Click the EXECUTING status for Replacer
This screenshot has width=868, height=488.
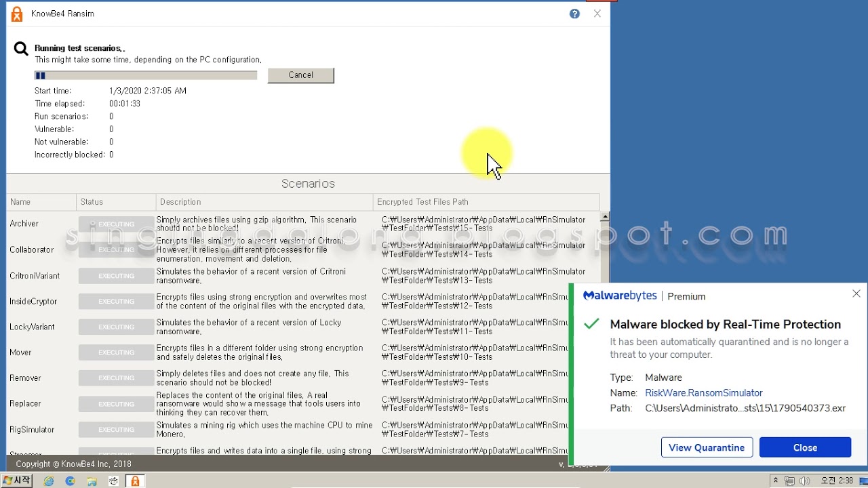coord(117,404)
